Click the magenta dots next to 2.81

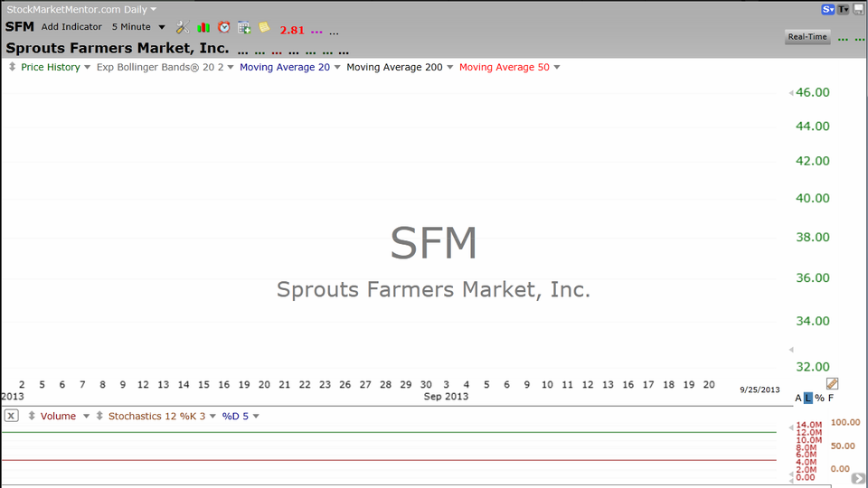click(316, 33)
